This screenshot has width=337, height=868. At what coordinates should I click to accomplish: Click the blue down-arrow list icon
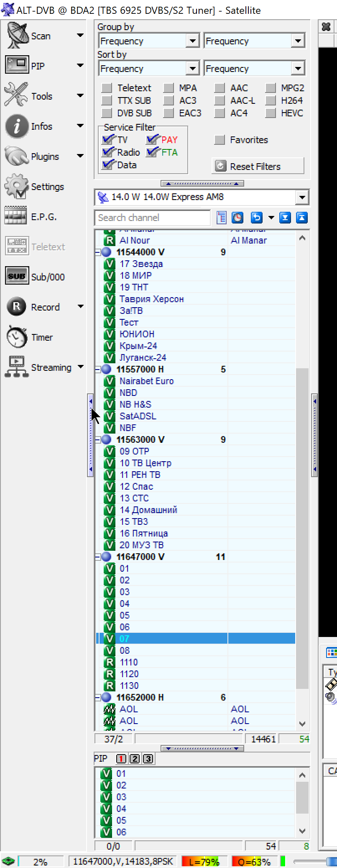[285, 218]
